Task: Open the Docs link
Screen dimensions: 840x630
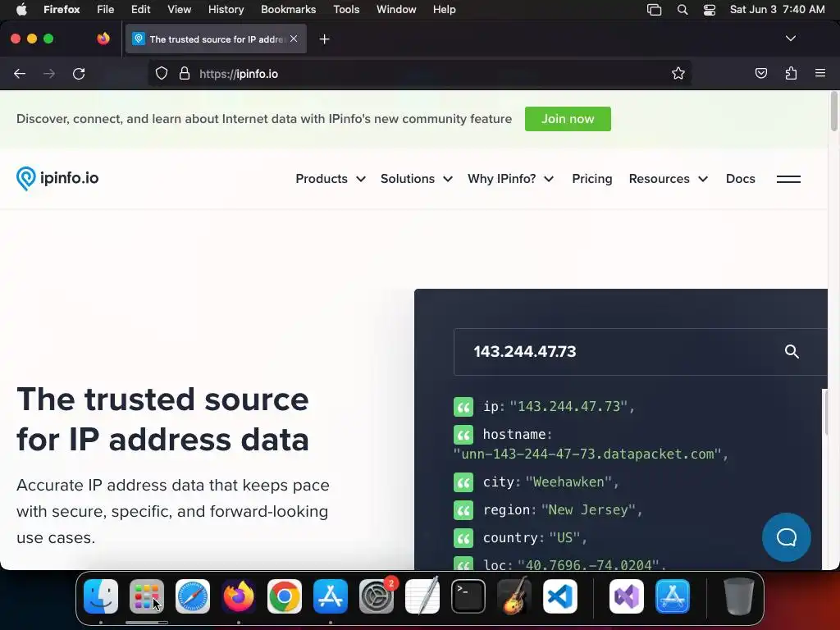Action: pos(741,179)
